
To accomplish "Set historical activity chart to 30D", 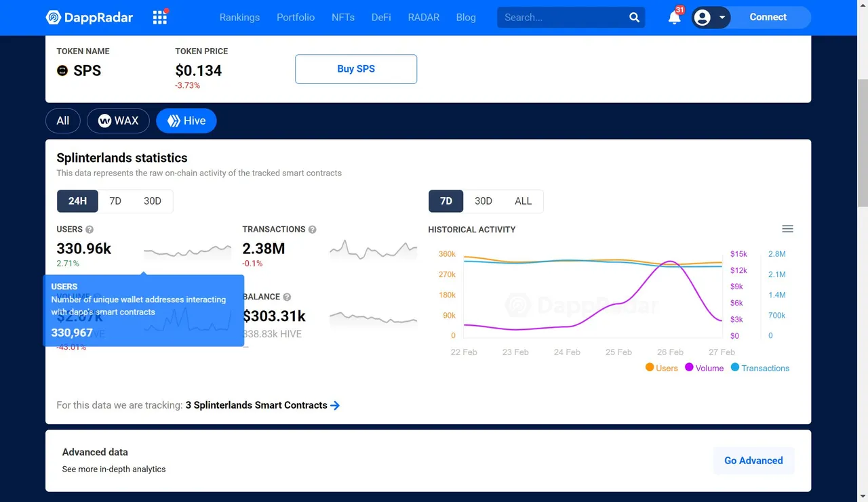I will [x=484, y=201].
